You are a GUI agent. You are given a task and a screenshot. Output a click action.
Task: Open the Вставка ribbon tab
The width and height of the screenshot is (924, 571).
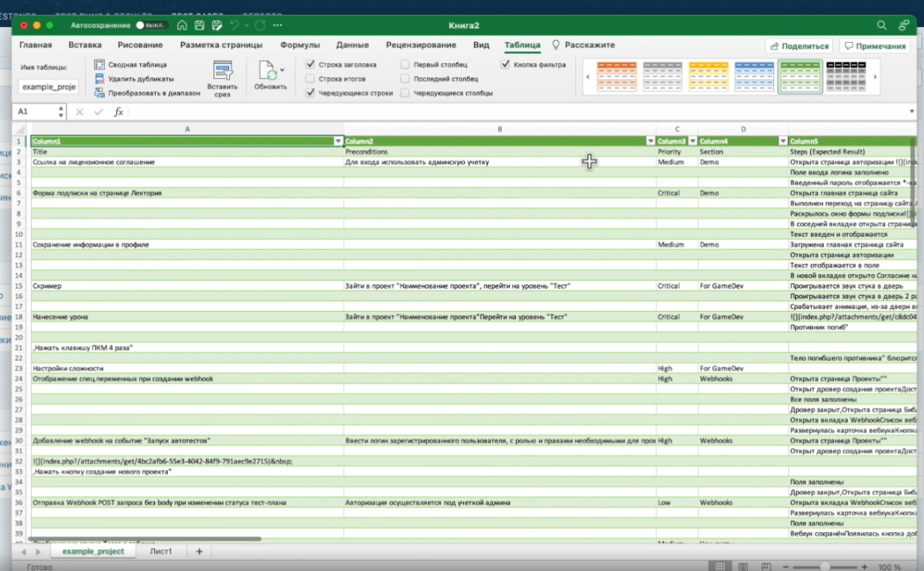pos(85,45)
